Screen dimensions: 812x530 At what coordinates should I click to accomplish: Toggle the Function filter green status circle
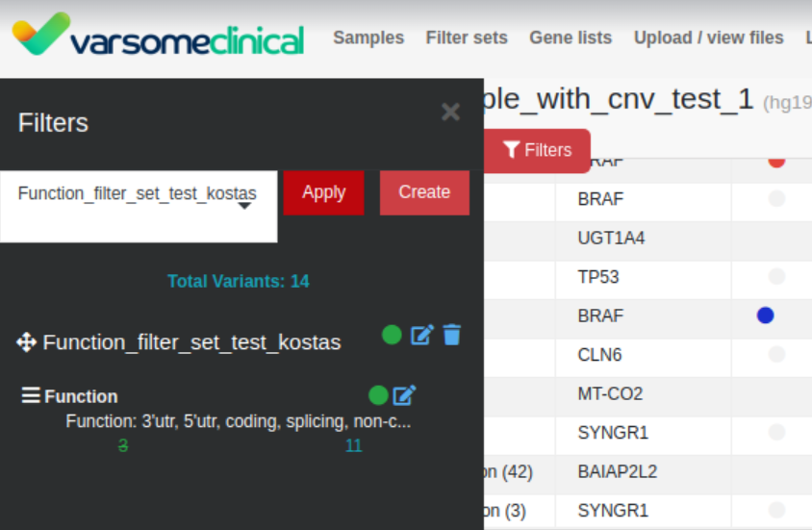point(378,395)
